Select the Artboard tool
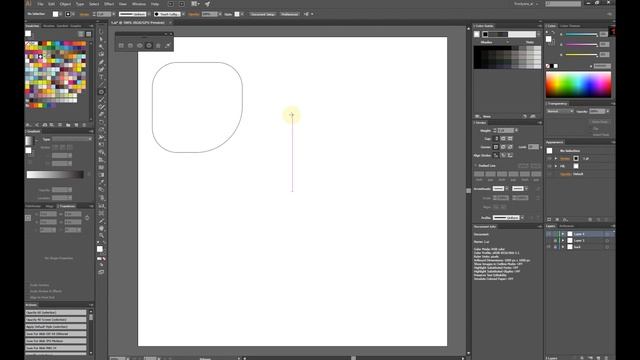The width and height of the screenshot is (640, 360). click(x=101, y=213)
